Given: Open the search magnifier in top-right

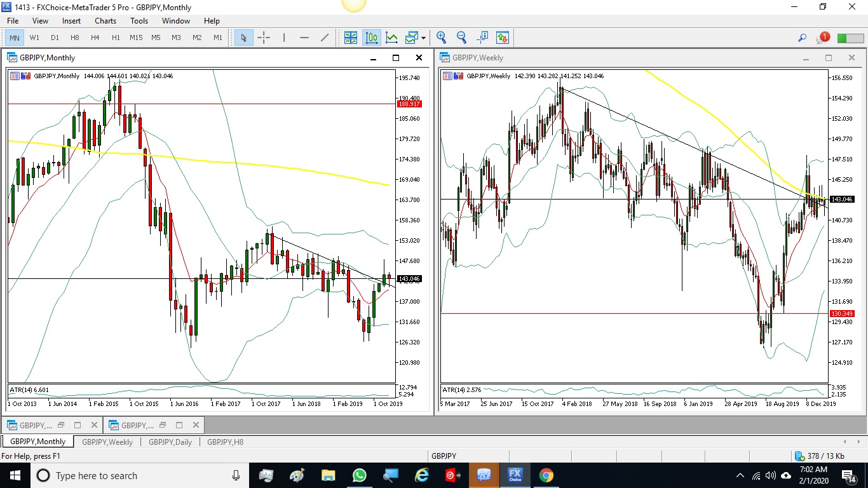Looking at the screenshot, I should (x=802, y=38).
